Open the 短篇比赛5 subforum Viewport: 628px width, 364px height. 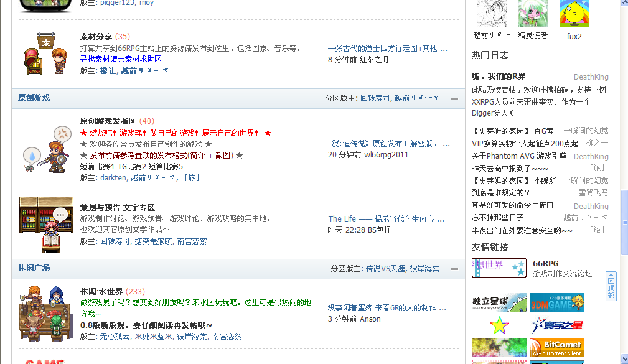[166, 166]
